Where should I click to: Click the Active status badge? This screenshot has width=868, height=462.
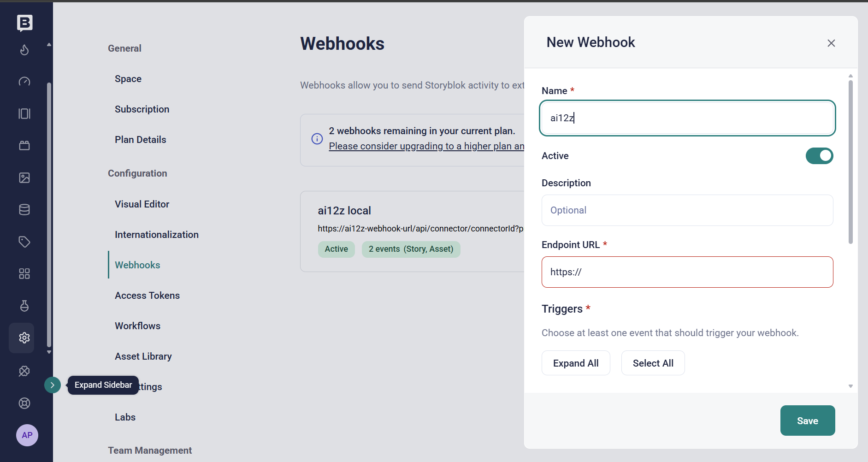(x=336, y=249)
